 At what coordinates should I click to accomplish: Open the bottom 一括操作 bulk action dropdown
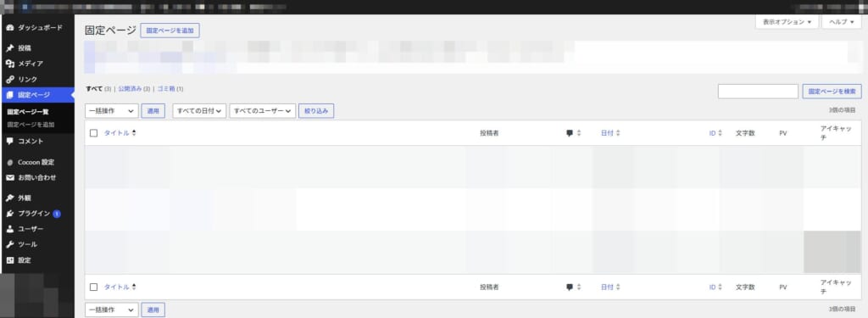point(112,310)
